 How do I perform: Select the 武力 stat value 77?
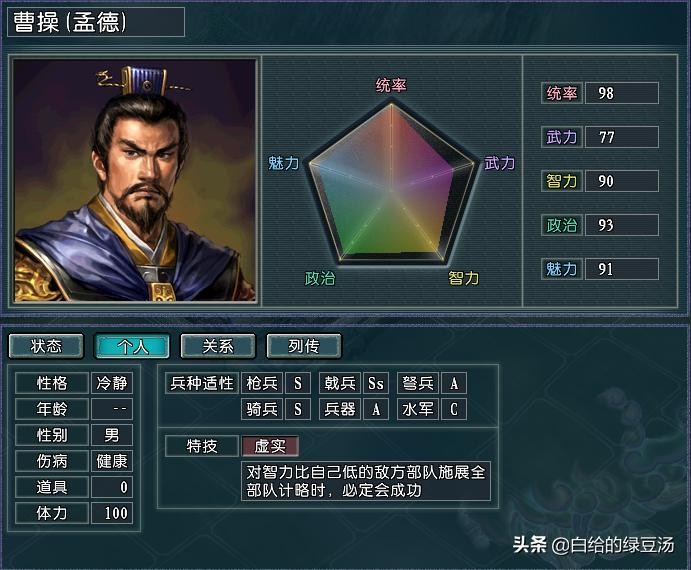622,137
